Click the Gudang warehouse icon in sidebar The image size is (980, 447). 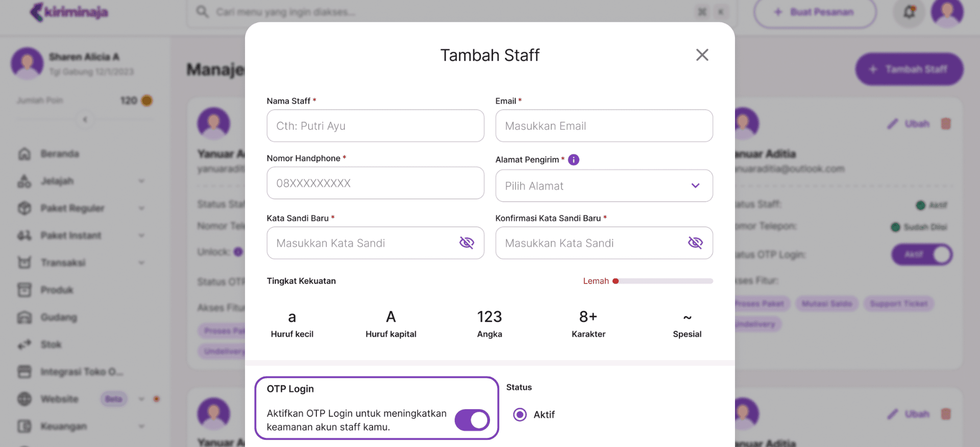(x=24, y=317)
